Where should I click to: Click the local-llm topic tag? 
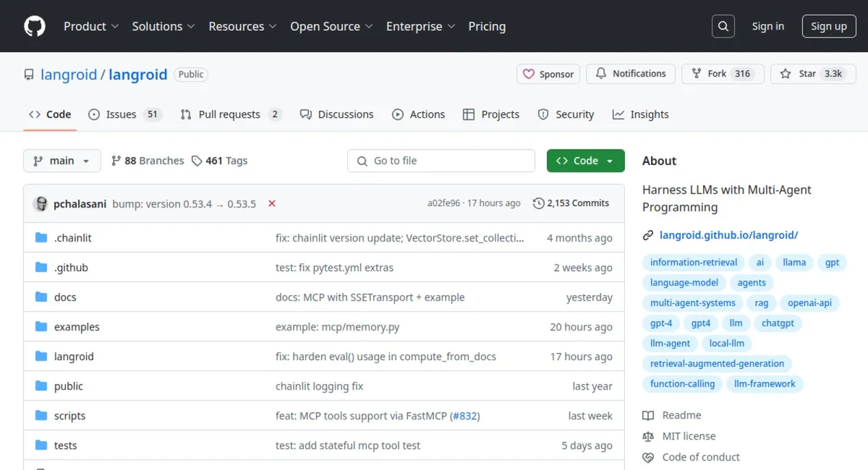coord(727,343)
